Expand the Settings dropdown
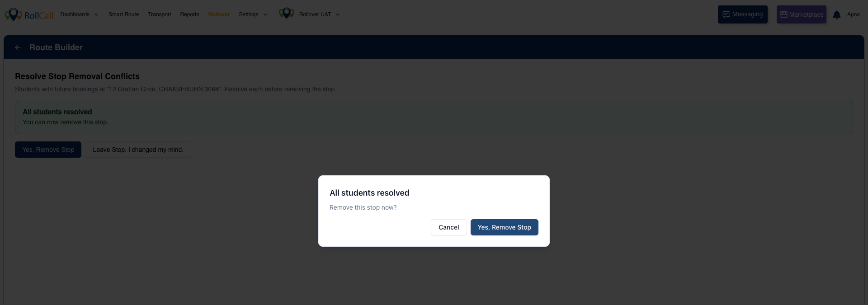The image size is (868, 305). tap(253, 14)
